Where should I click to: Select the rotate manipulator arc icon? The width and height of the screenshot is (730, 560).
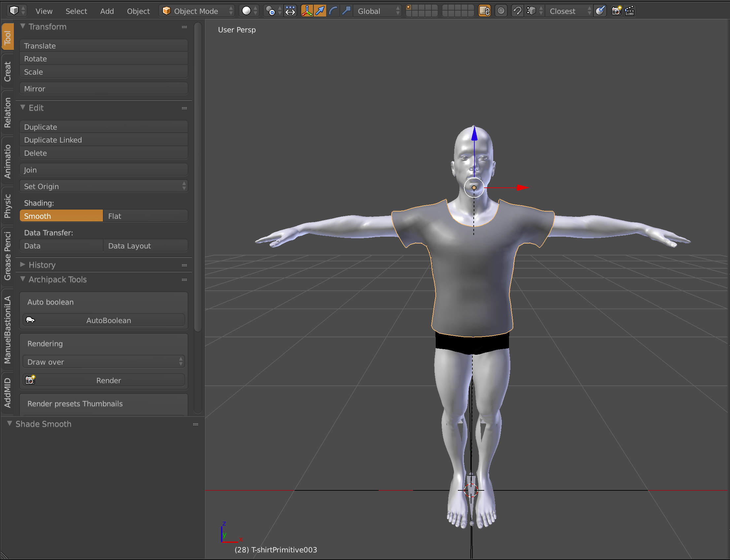(x=333, y=11)
